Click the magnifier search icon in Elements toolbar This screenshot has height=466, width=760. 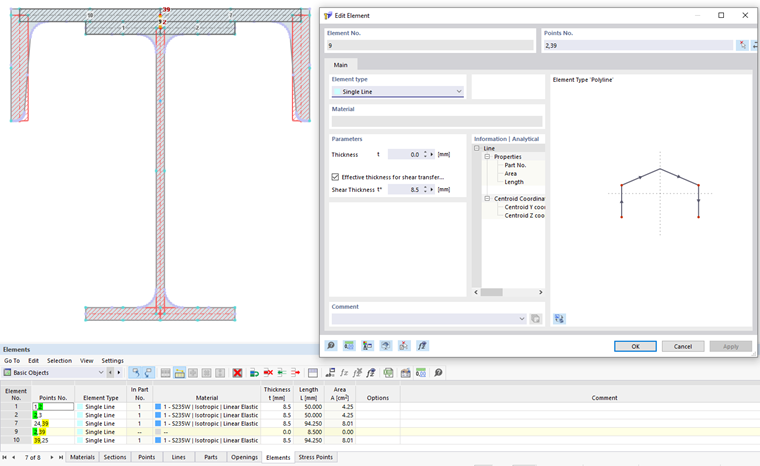438,373
